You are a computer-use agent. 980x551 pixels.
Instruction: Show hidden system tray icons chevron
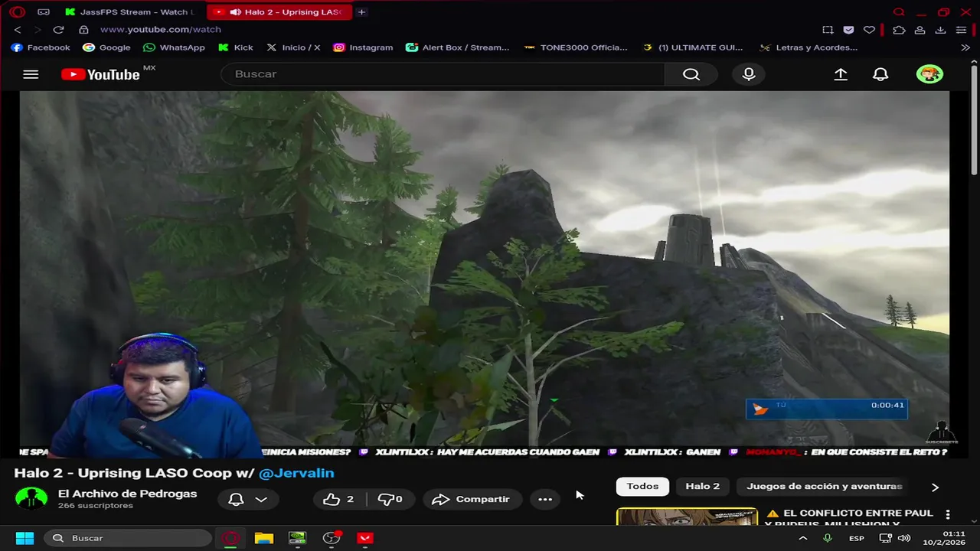(x=802, y=538)
